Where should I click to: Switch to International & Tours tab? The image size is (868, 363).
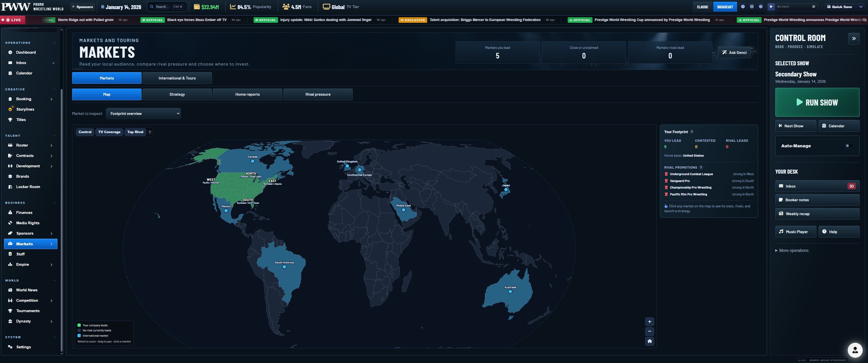177,78
